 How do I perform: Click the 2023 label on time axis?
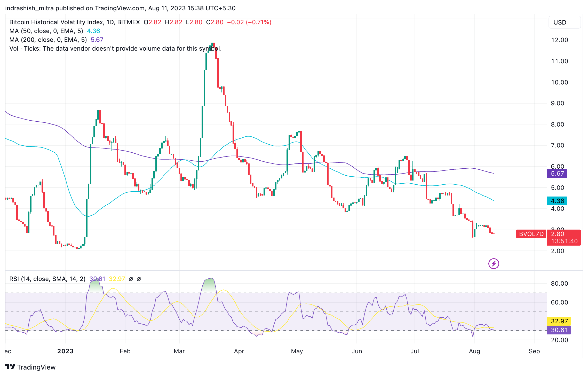point(65,351)
